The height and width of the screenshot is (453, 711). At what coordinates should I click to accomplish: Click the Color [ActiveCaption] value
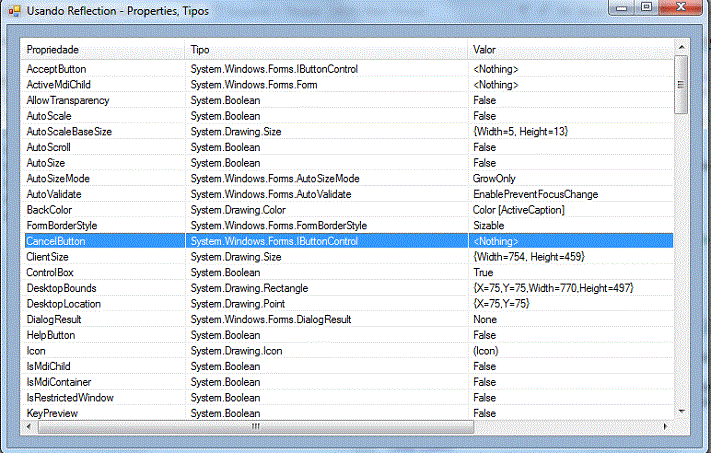(519, 210)
